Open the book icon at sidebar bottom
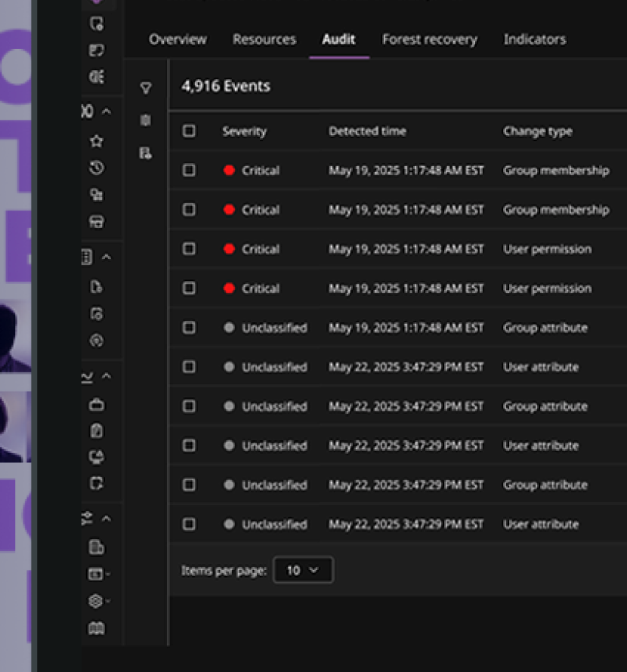This screenshot has height=672, width=627. 96,628
